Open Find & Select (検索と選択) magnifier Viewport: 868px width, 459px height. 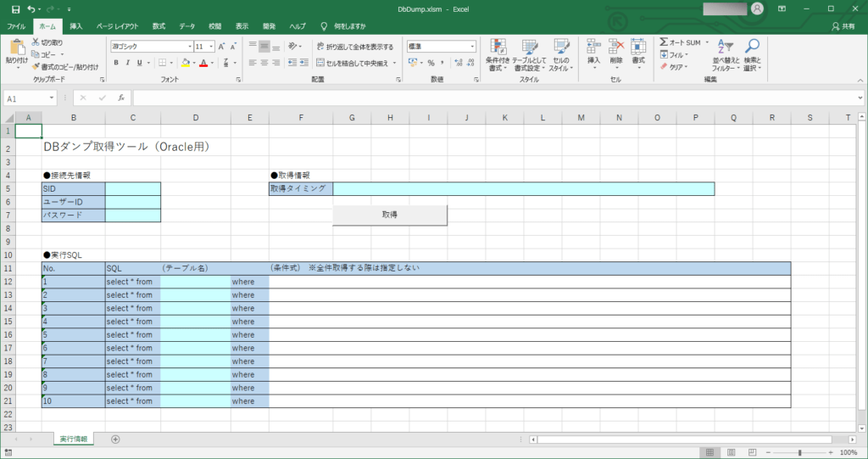click(753, 55)
